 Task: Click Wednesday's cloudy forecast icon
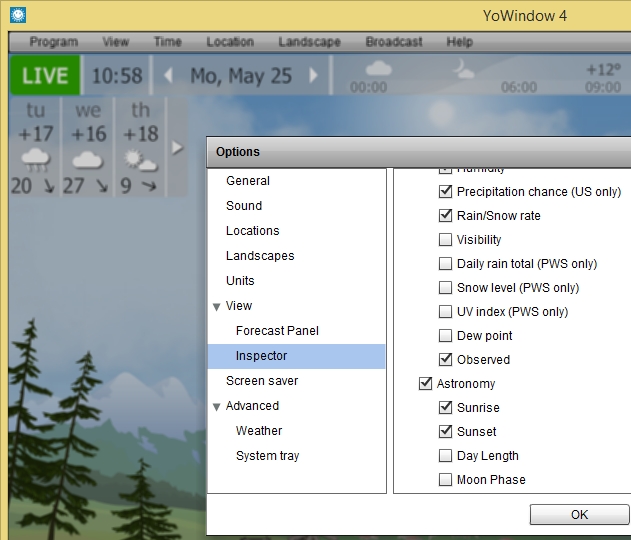[88, 160]
